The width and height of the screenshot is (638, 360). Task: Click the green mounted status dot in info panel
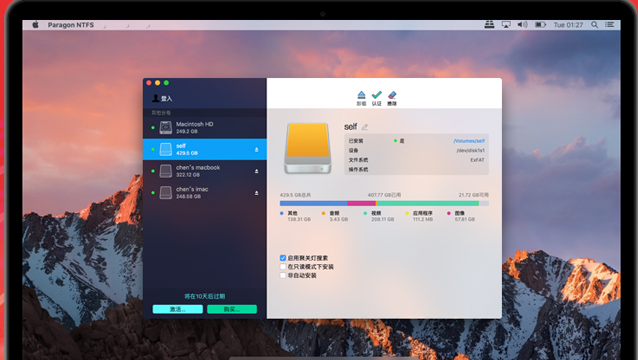tap(395, 141)
